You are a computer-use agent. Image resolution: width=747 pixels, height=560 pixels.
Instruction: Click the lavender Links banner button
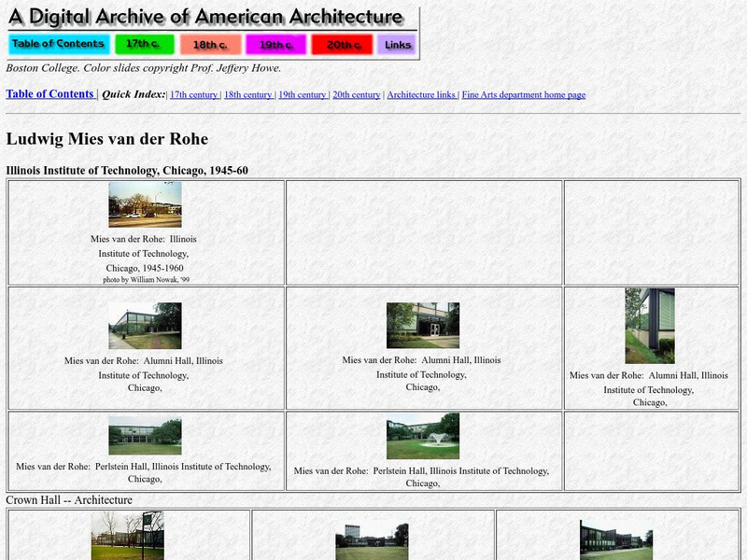pos(398,44)
